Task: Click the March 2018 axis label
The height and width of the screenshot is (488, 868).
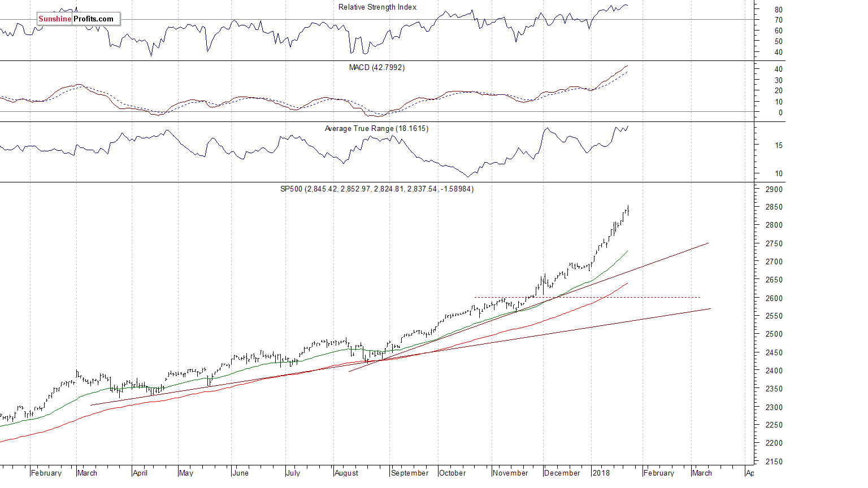Action: click(702, 473)
